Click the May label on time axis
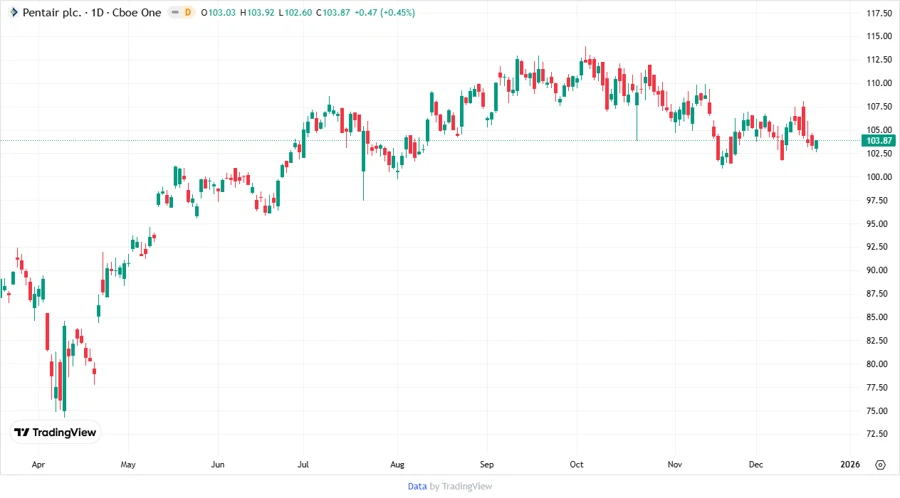Viewport: 900px width, 498px height. (x=128, y=464)
